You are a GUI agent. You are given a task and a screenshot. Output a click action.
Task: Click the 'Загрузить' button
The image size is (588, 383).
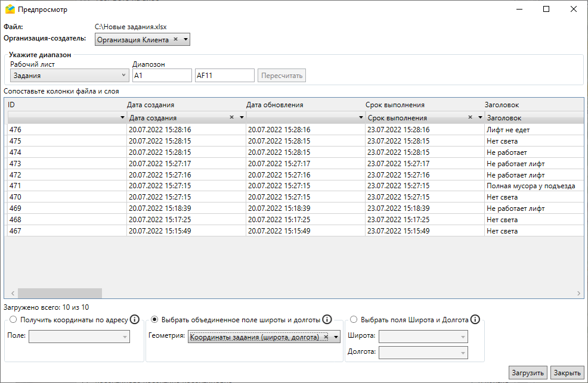[x=528, y=373]
